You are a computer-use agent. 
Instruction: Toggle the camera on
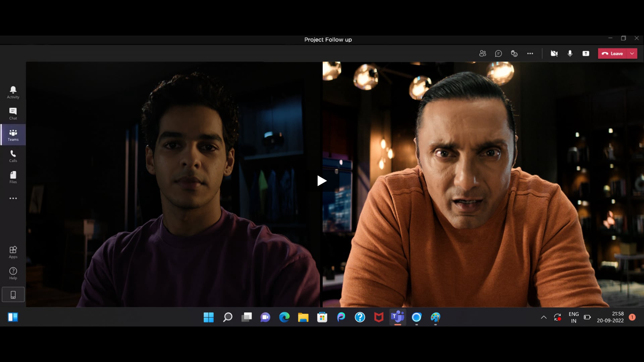[x=554, y=54]
